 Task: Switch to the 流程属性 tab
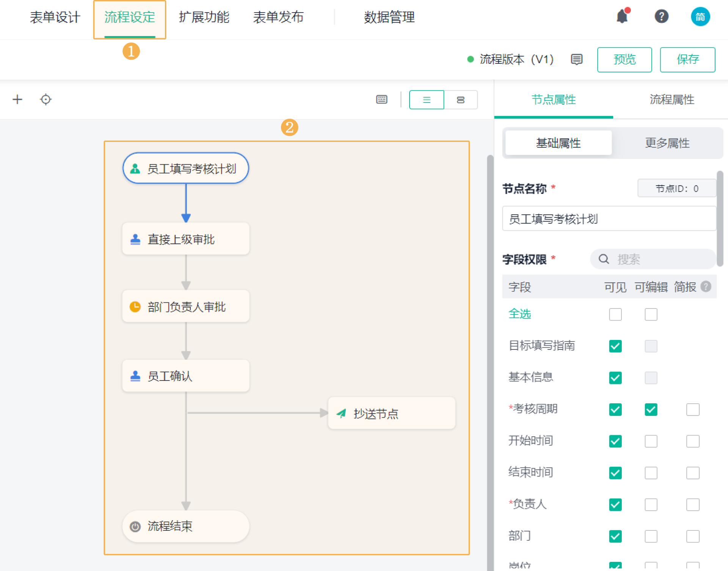[x=672, y=100]
